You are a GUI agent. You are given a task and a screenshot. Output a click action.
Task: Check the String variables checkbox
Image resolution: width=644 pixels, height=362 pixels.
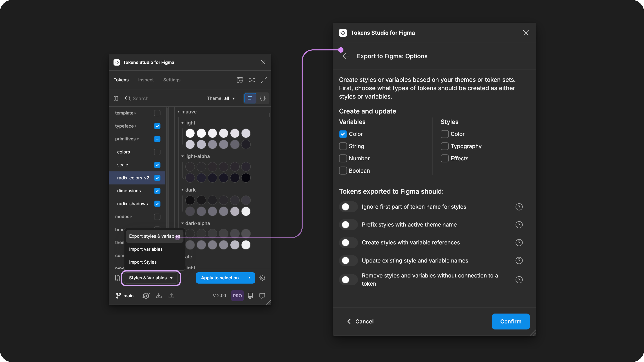pyautogui.click(x=343, y=146)
